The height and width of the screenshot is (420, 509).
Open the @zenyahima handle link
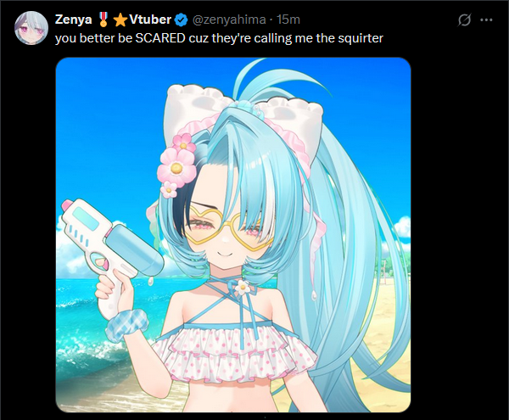[229, 20]
